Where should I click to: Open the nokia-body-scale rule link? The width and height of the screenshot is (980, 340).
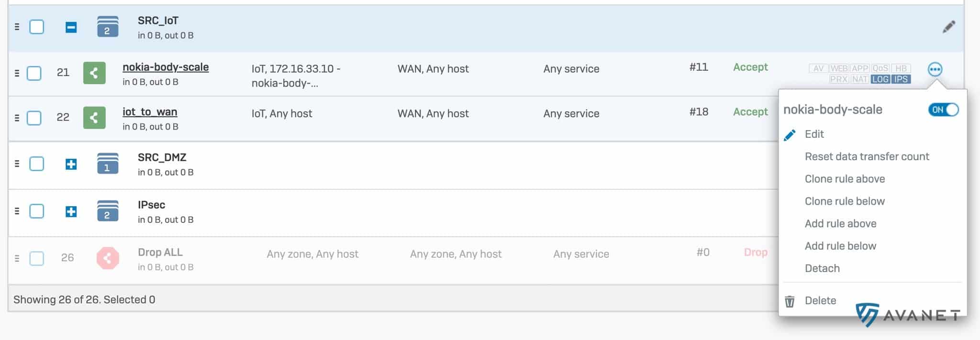[166, 67]
